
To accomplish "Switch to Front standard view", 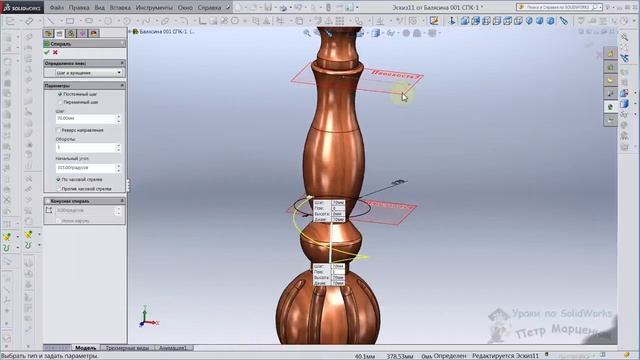I will pos(465,21).
